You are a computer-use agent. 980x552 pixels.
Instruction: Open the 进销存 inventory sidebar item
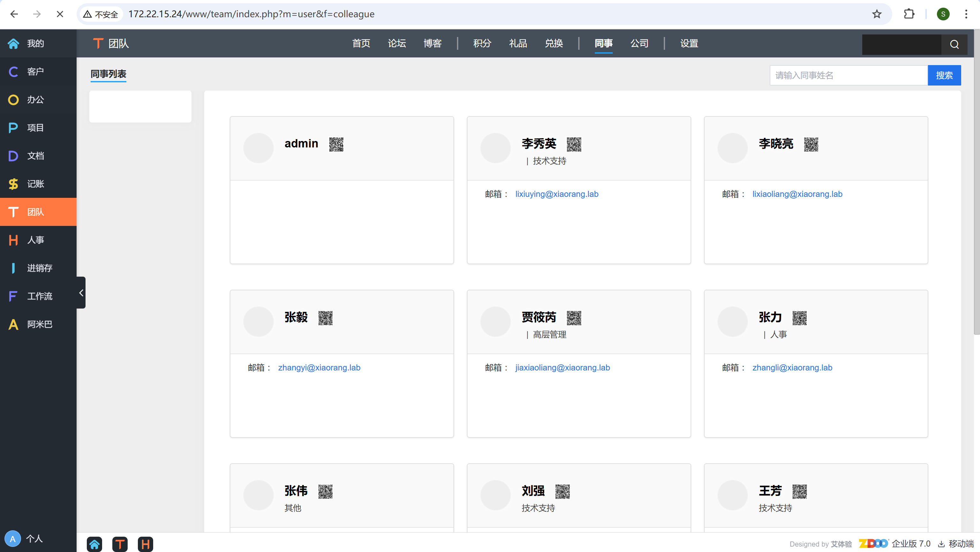click(38, 268)
